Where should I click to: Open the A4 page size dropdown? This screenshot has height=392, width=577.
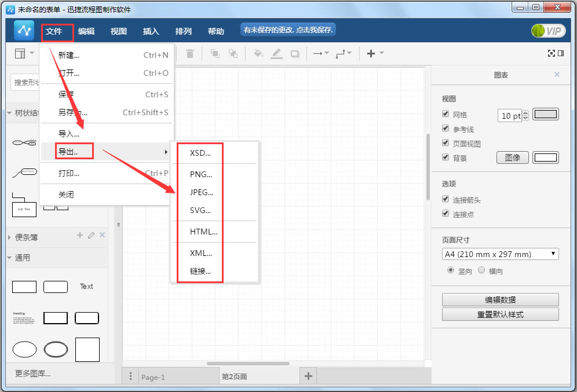click(x=500, y=254)
